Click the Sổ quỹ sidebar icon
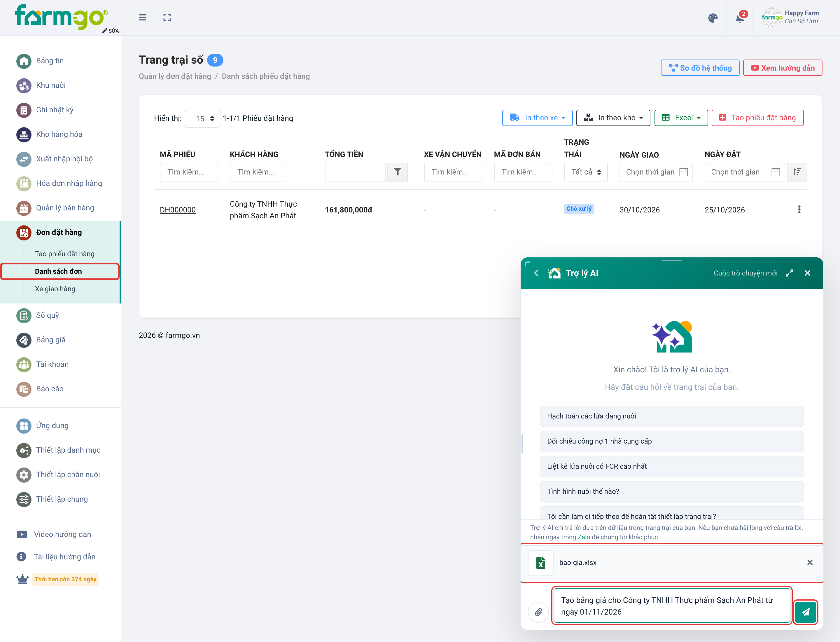The height and width of the screenshot is (642, 840). [x=24, y=315]
